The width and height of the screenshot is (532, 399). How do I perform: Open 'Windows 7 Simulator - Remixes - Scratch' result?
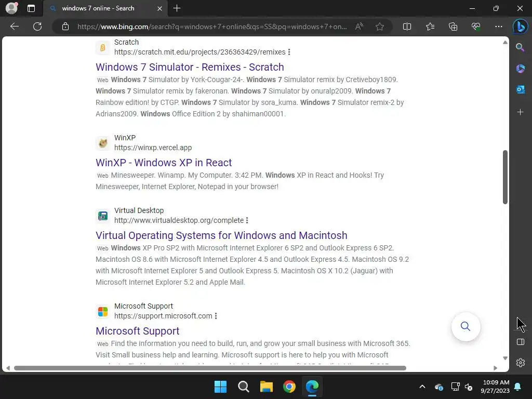[x=190, y=67]
